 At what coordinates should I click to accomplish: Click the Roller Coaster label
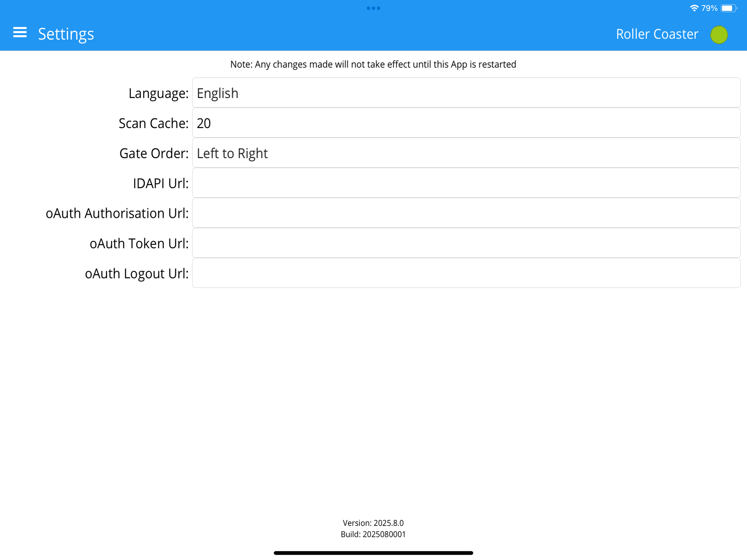coord(657,34)
